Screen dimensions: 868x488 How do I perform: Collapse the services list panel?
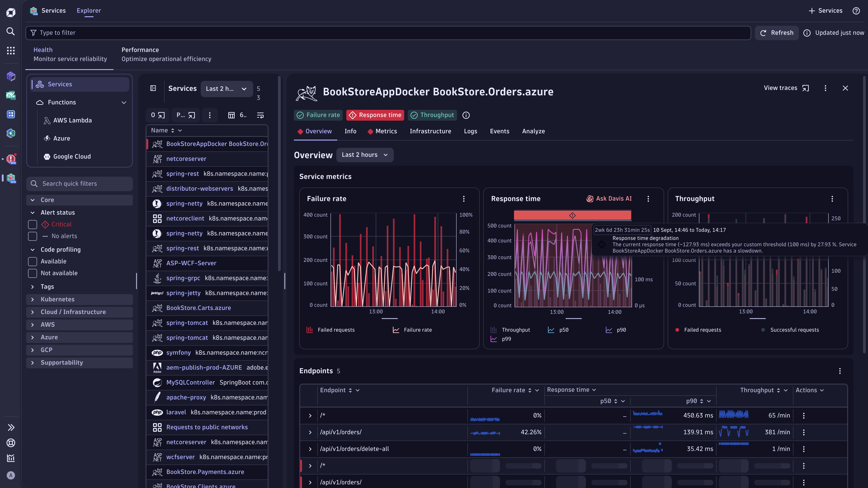point(153,88)
